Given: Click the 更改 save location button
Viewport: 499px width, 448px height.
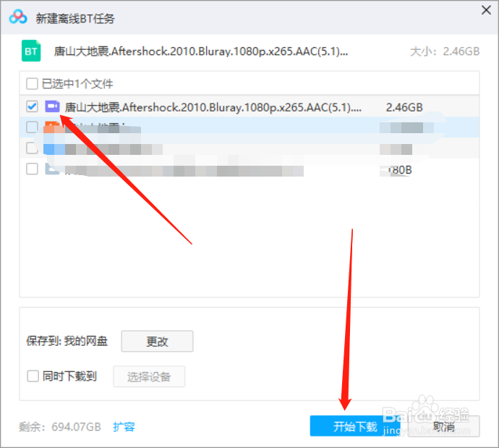Looking at the screenshot, I should [157, 342].
